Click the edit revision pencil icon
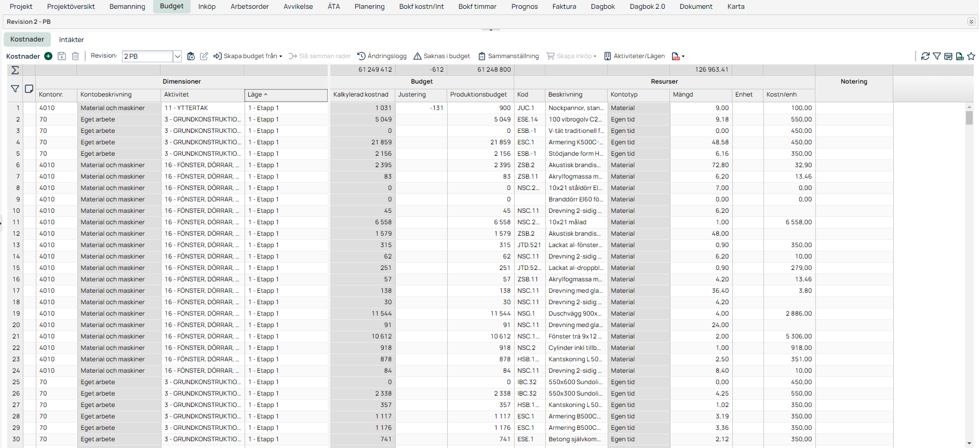Viewport: 980px width, 448px height. point(204,56)
